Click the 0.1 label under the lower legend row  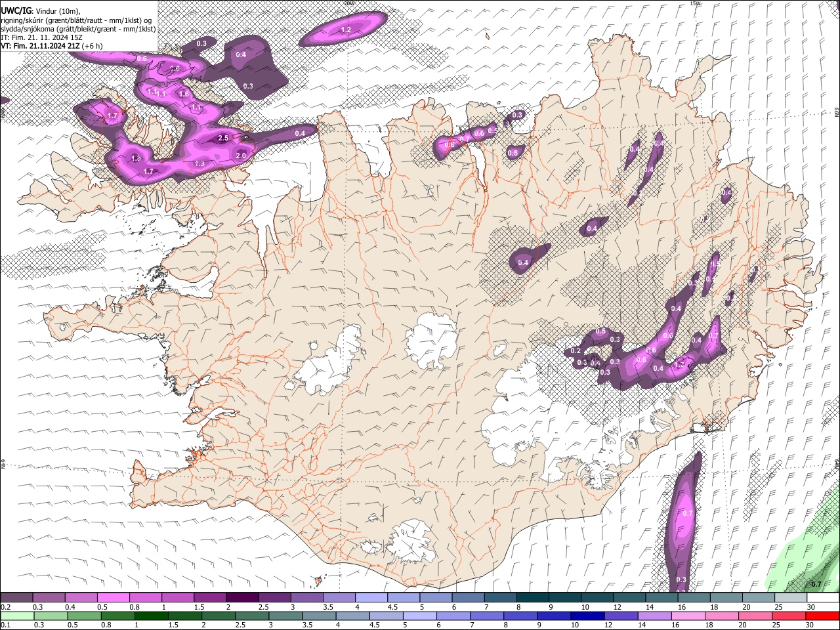click(x=6, y=625)
